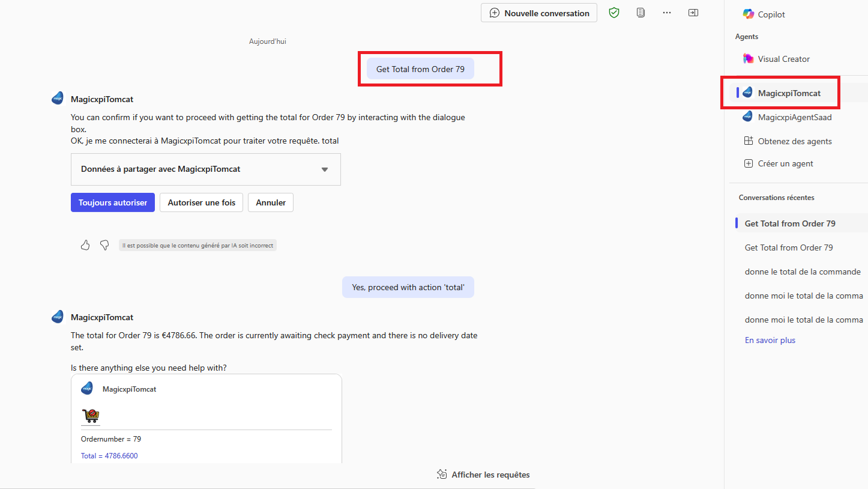Click the Obtenez des agents grid icon
The image size is (868, 489).
pos(749,141)
